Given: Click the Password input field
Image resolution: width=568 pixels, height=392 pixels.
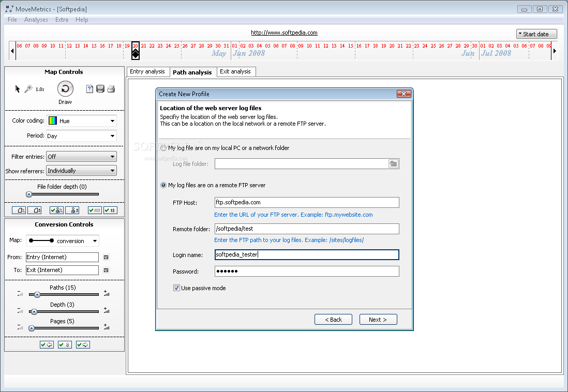Looking at the screenshot, I should click(x=307, y=272).
